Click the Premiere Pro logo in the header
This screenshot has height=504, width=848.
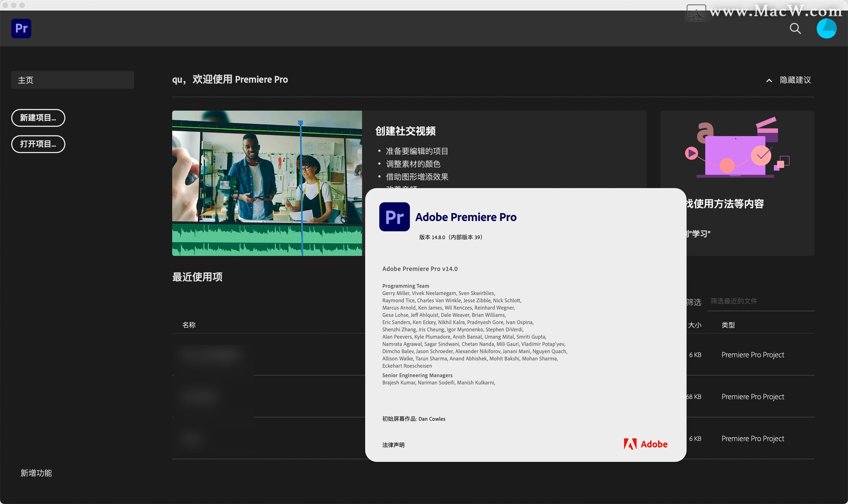point(21,28)
